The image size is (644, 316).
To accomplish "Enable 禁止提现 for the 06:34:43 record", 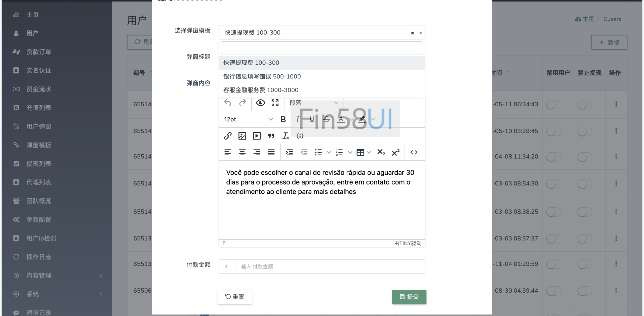I will [584, 104].
